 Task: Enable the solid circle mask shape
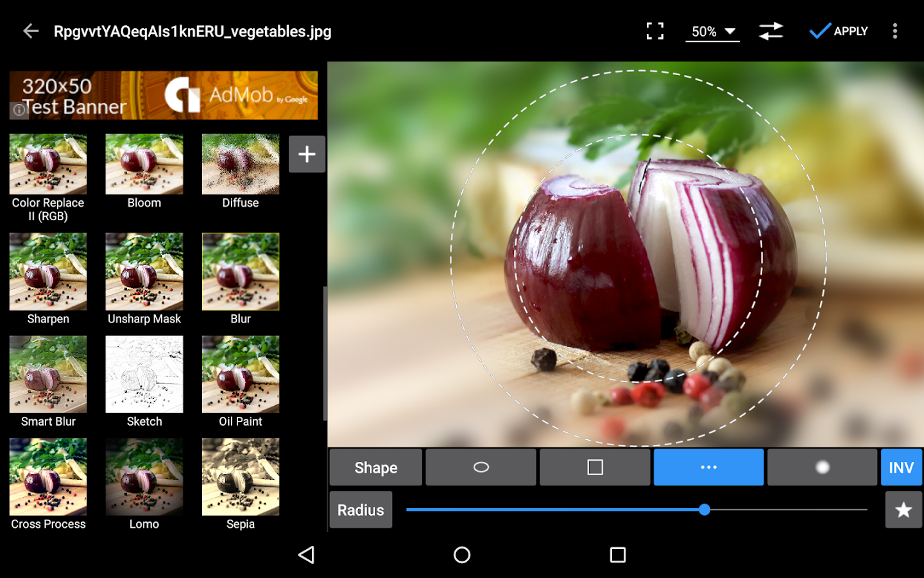point(822,467)
